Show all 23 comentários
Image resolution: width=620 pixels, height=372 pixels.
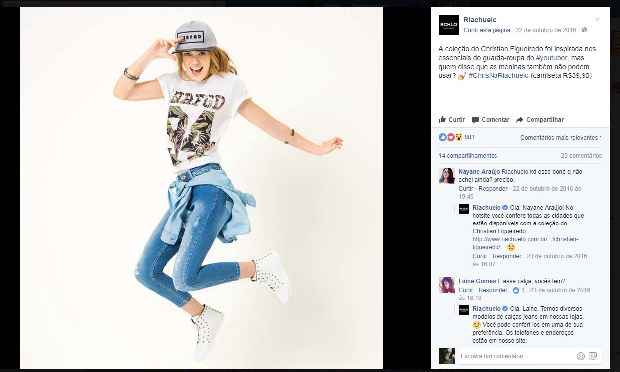point(581,156)
